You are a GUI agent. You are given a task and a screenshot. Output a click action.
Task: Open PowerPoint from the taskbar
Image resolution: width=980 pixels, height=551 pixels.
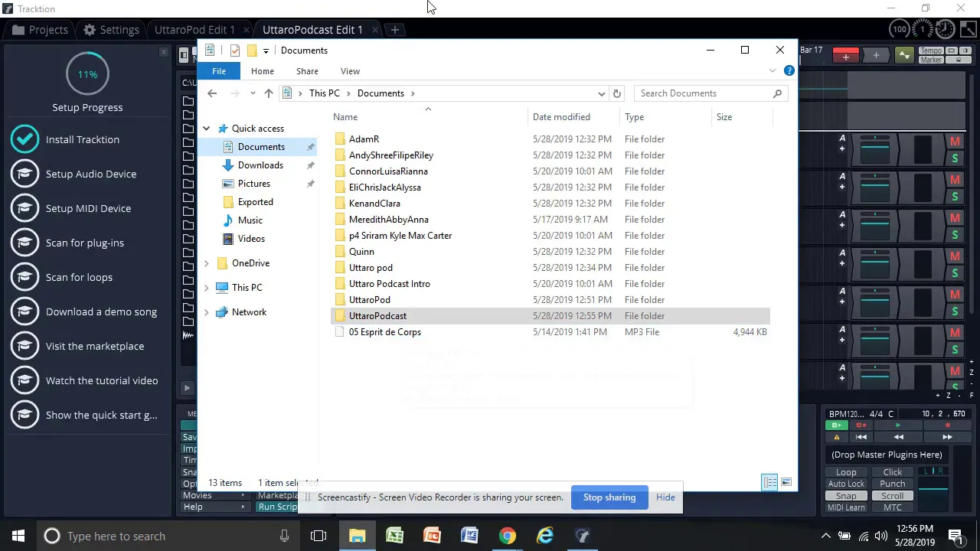coord(432,536)
